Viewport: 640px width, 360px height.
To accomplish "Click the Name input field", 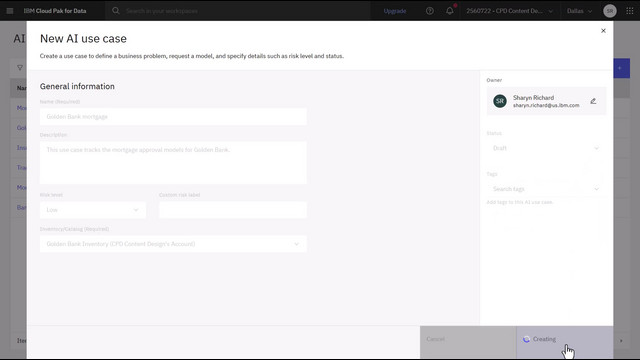I will coord(173,117).
